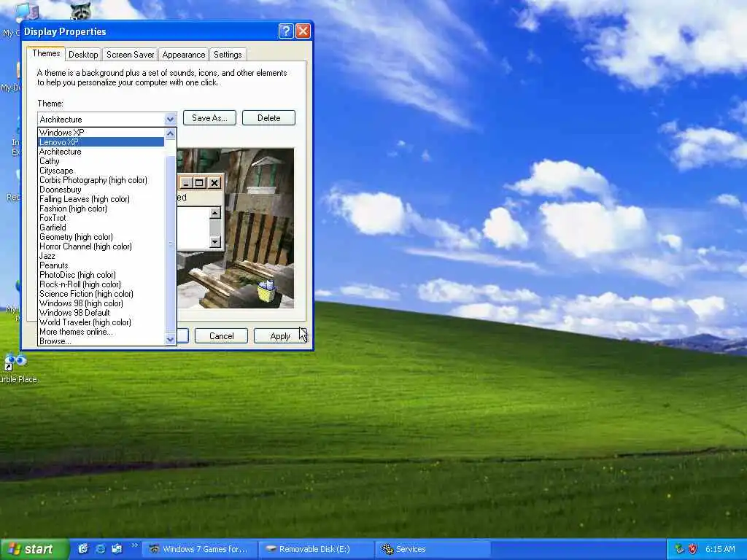Click the Save As... button
The image size is (747, 560).
tap(209, 118)
